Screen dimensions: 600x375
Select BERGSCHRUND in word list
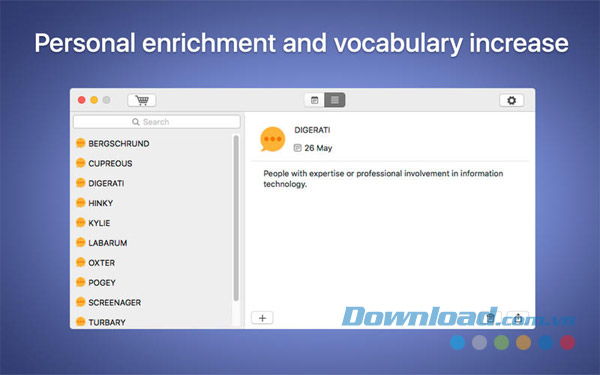119,143
